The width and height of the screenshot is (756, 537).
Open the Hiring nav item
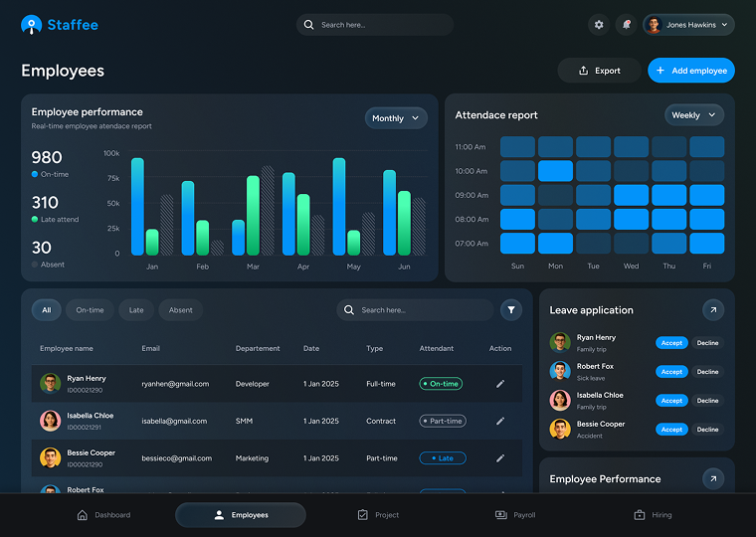(x=653, y=515)
